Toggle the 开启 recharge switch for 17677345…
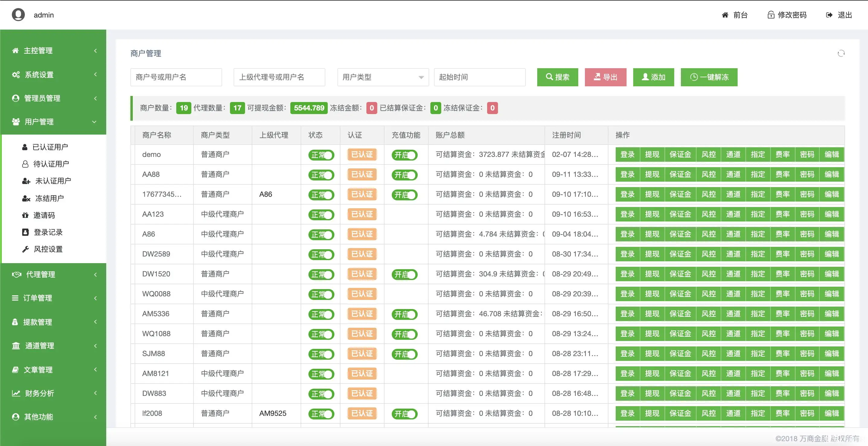The height and width of the screenshot is (446, 868). click(404, 194)
